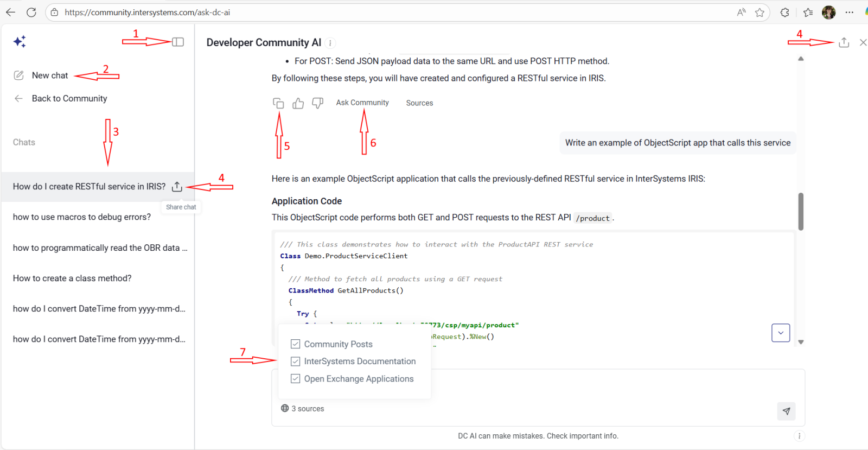
Task: Click the thumbs up icon
Action: [x=298, y=103]
